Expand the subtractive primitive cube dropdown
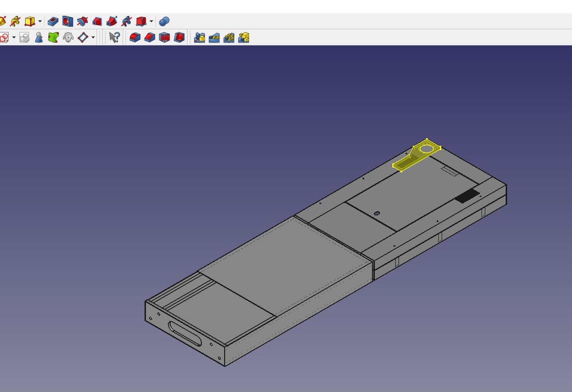Image resolution: width=572 pixels, height=392 pixels. pyautogui.click(x=151, y=21)
